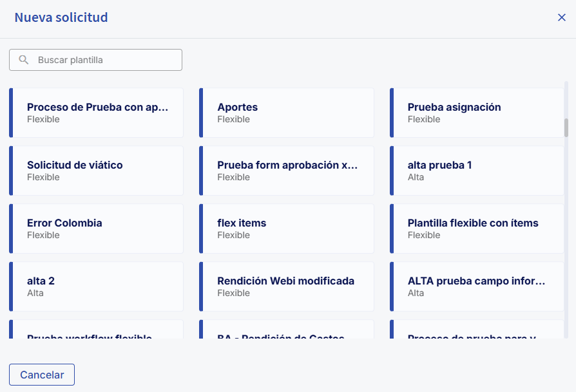Pick the alta prueba 1 template
Viewport: 576px width, 392px height.
click(x=477, y=171)
